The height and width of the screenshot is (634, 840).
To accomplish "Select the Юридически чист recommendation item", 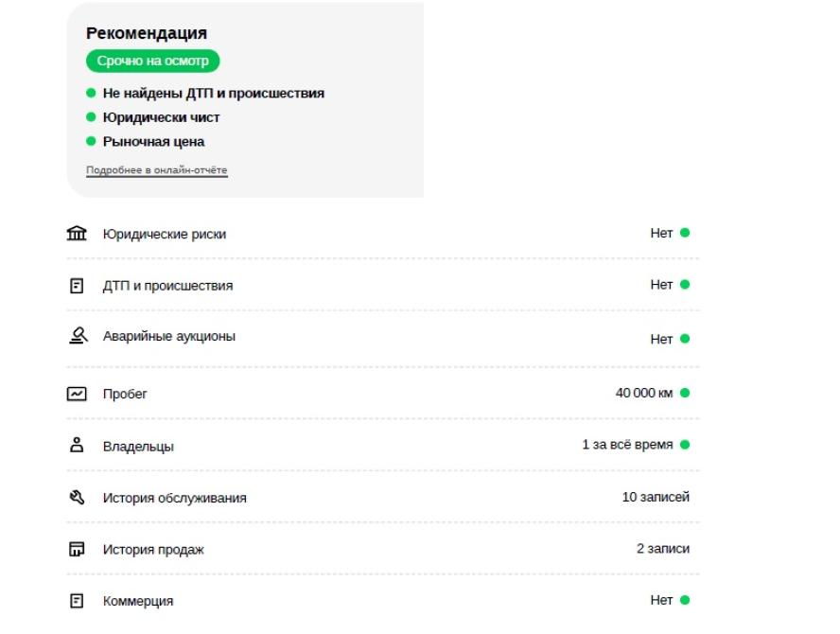I will click(161, 117).
